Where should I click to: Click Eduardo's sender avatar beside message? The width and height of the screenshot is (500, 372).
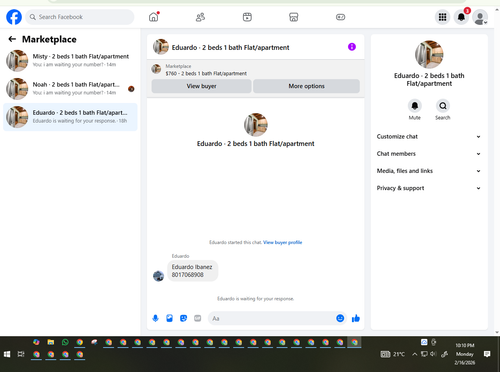pyautogui.click(x=158, y=276)
